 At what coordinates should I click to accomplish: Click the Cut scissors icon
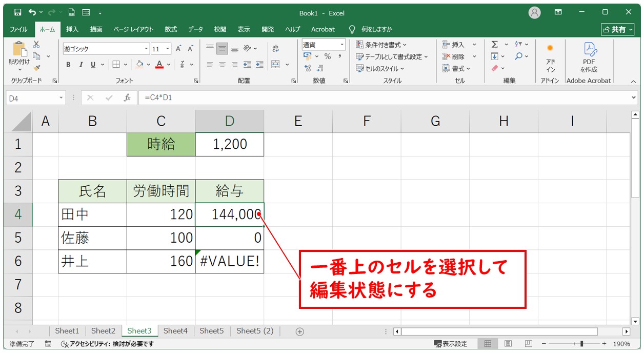(x=36, y=45)
